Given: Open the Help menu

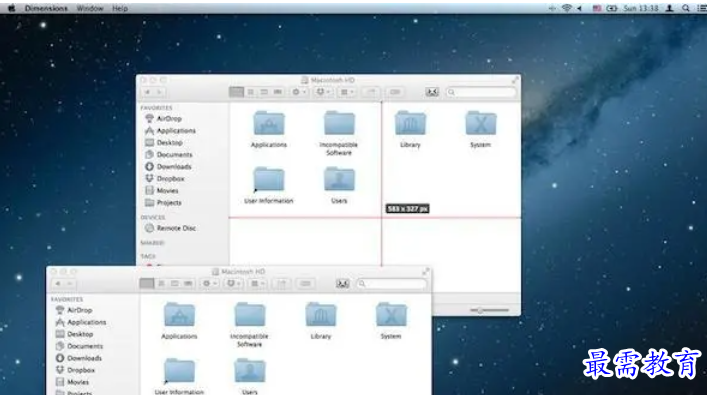Looking at the screenshot, I should [119, 8].
